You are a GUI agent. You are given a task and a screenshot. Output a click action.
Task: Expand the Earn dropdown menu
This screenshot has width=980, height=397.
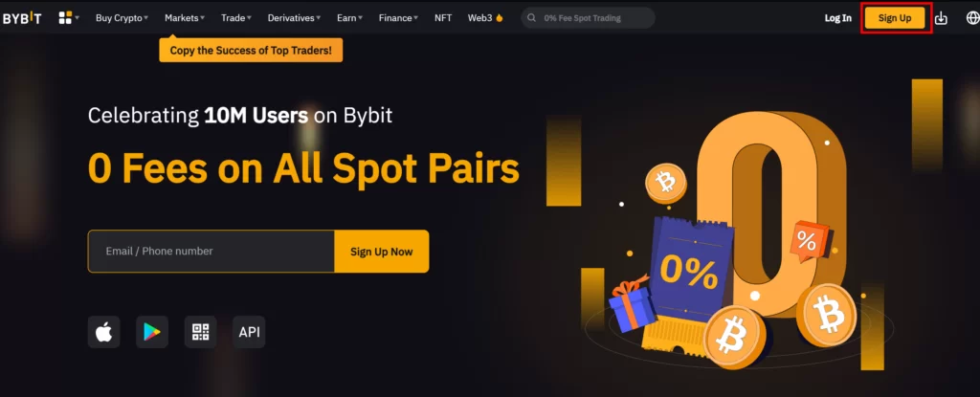[349, 18]
